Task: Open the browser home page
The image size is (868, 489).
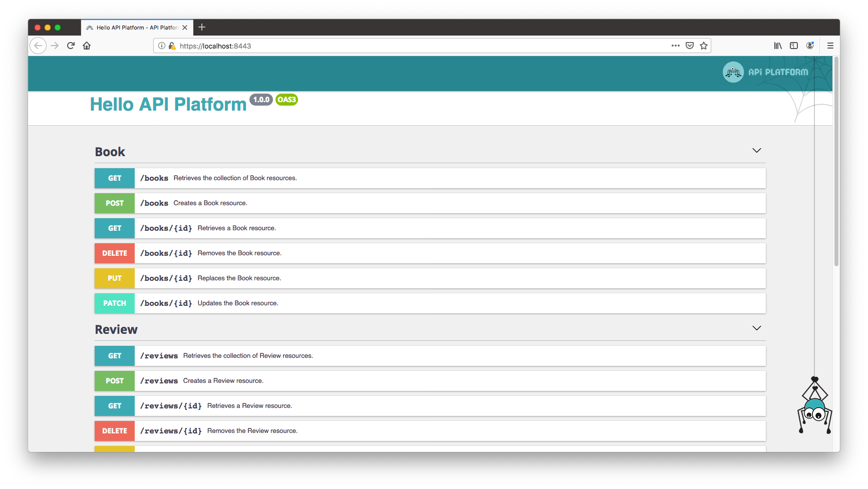Action: 87,46
